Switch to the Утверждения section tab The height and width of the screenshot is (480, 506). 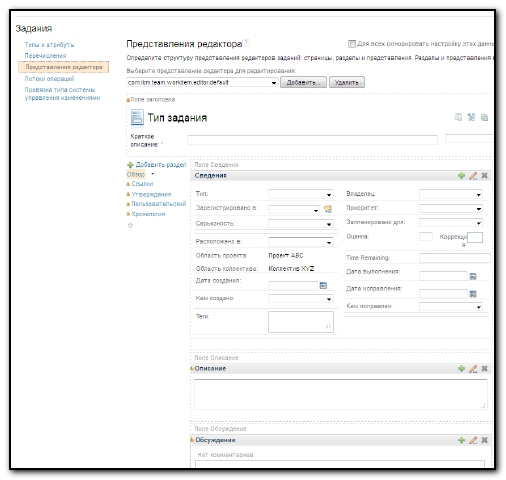151,194
